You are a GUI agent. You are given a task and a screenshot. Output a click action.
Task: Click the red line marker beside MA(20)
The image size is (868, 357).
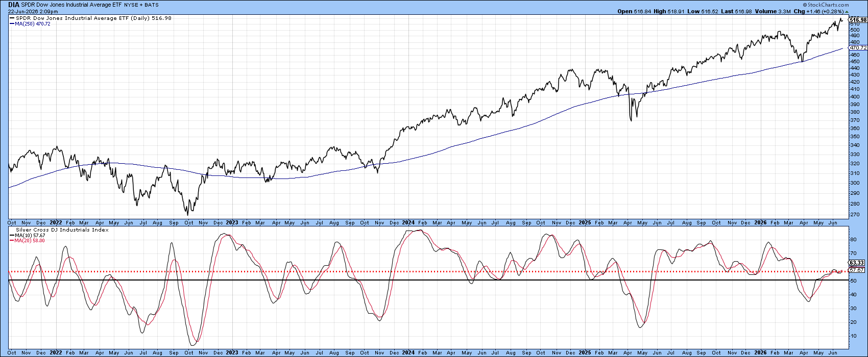point(12,241)
